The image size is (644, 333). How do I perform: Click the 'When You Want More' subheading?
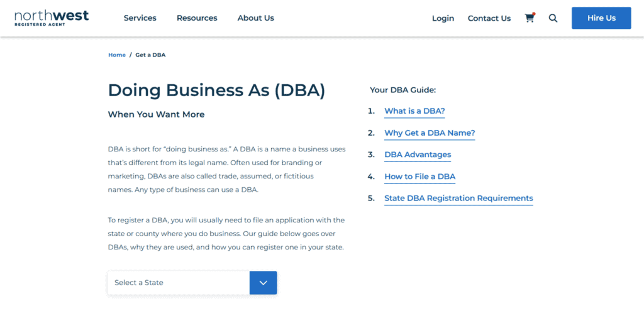tap(156, 114)
